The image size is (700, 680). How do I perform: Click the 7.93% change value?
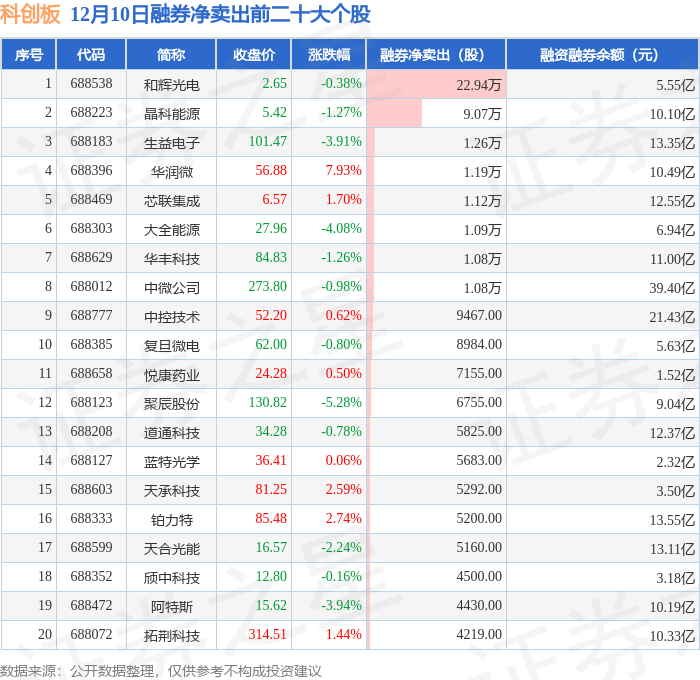click(343, 171)
